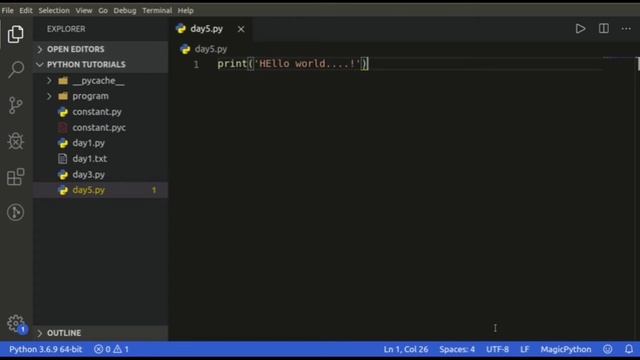
Task: Open the Go menu
Action: click(x=103, y=10)
